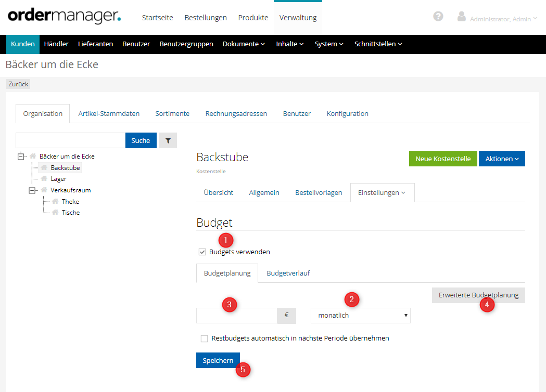Collapse the Verkaufsraum tree node
The height and width of the screenshot is (392, 546).
(x=32, y=190)
